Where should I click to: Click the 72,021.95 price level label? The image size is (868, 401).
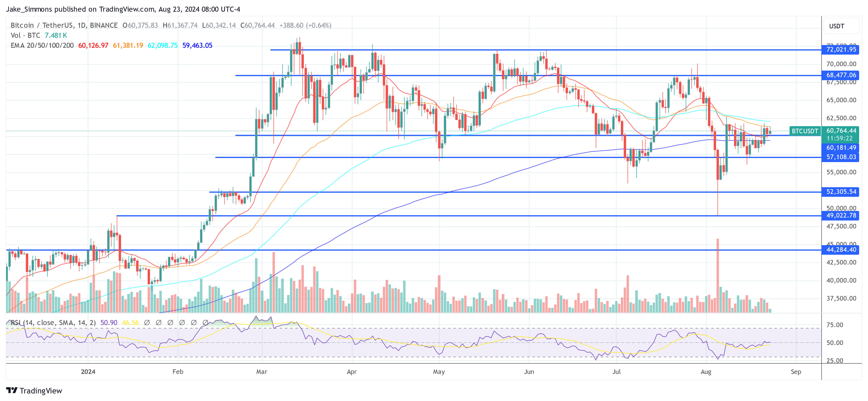tap(841, 50)
